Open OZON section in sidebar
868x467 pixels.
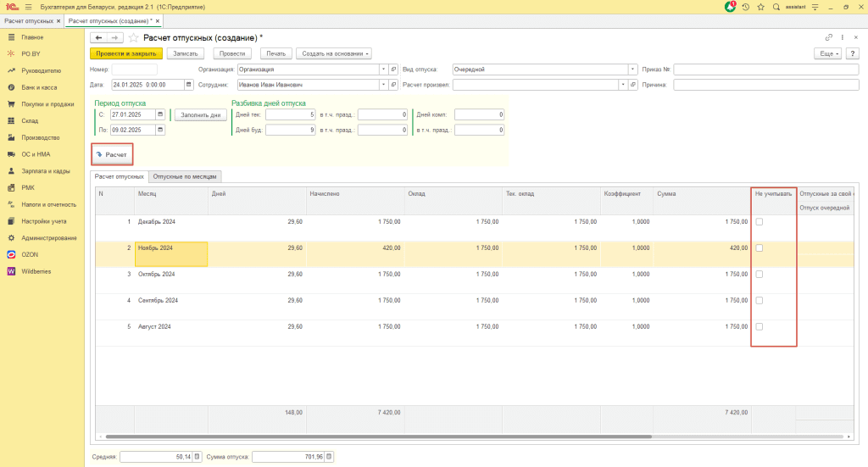point(30,254)
